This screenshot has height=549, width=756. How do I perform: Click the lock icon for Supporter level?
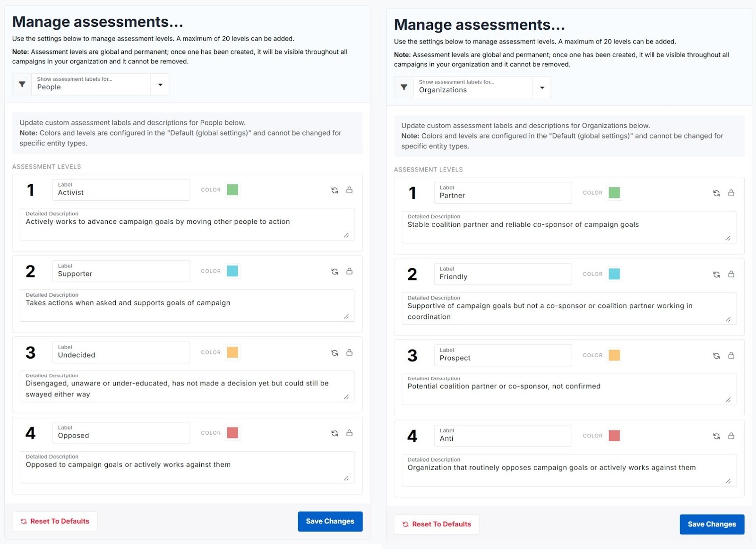click(349, 271)
